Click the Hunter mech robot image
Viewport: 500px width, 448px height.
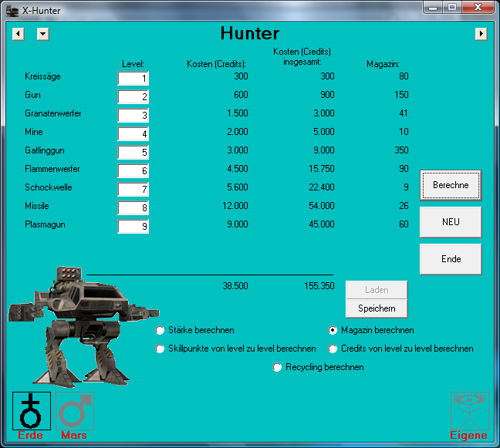(83, 327)
